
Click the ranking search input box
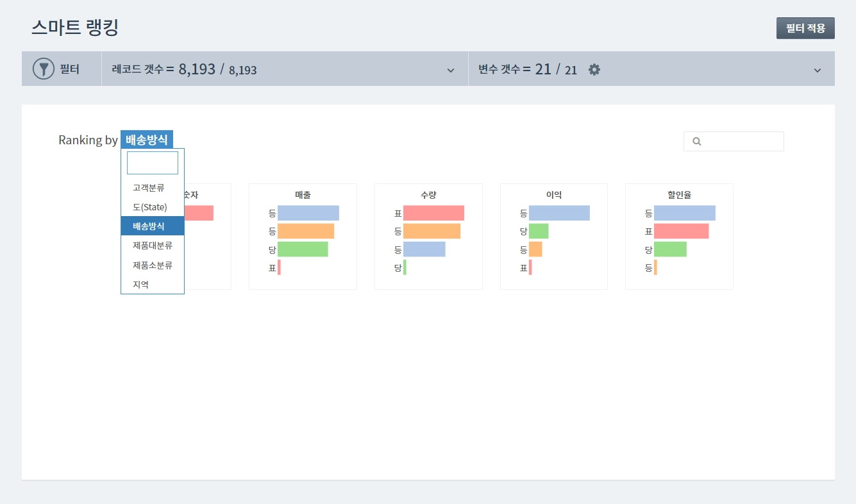[734, 142]
